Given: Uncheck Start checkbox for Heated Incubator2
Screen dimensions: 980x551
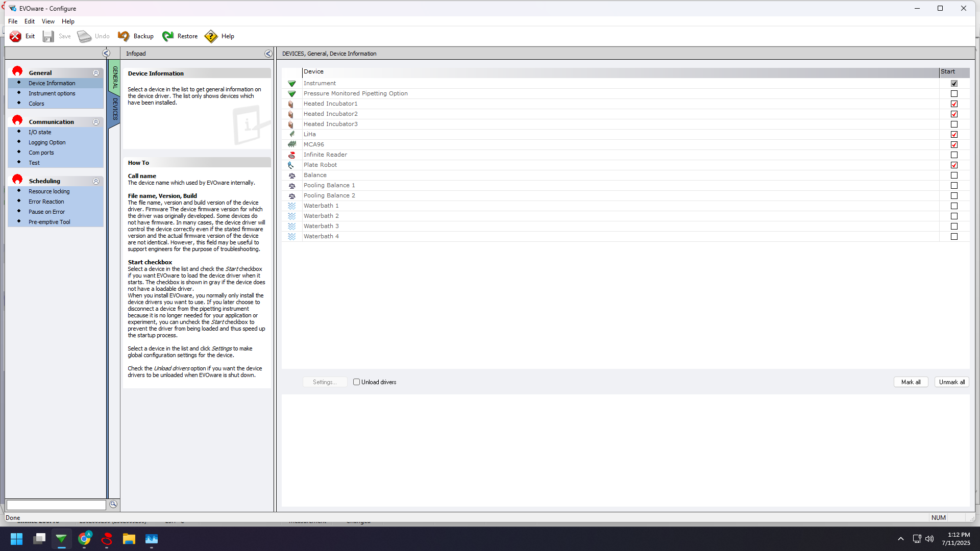Looking at the screenshot, I should [954, 114].
